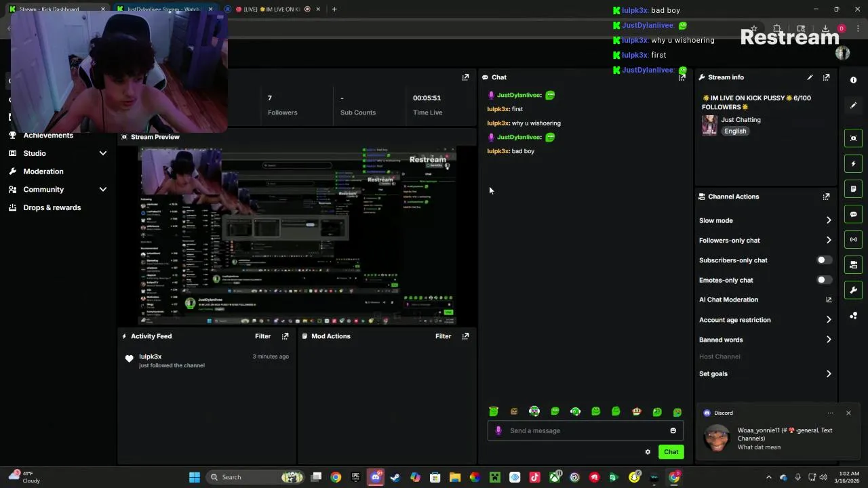Screen dimensions: 868x488
Task: Click the English language tag
Action: (735, 131)
